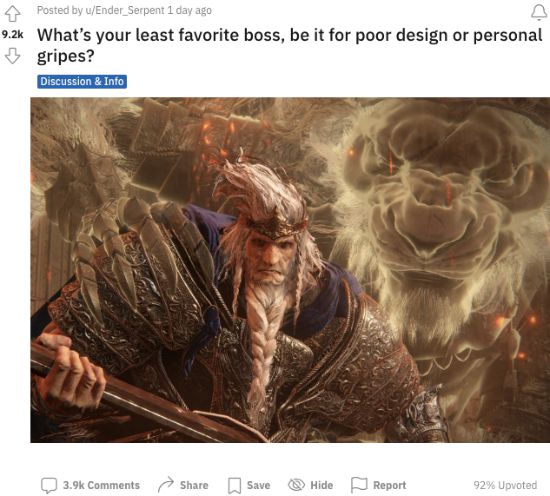Viewport: 550px width, 496px height.
Task: Open the boss screenshot image
Action: [290, 270]
